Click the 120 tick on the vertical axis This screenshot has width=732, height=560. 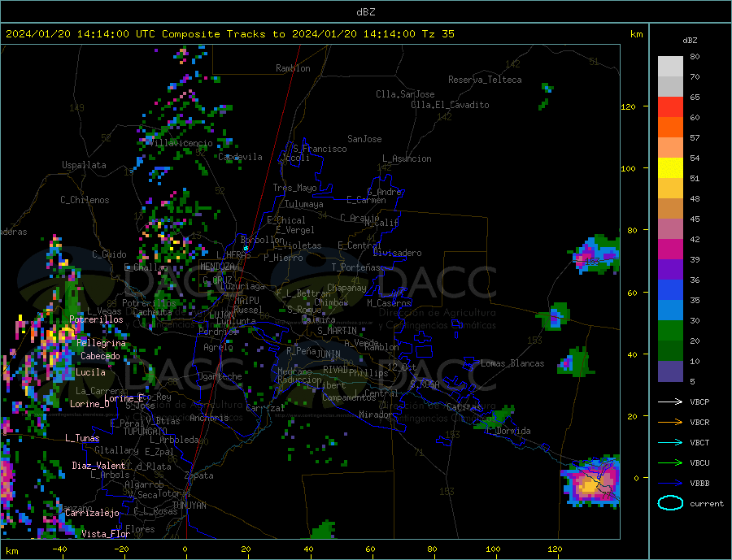[629, 106]
